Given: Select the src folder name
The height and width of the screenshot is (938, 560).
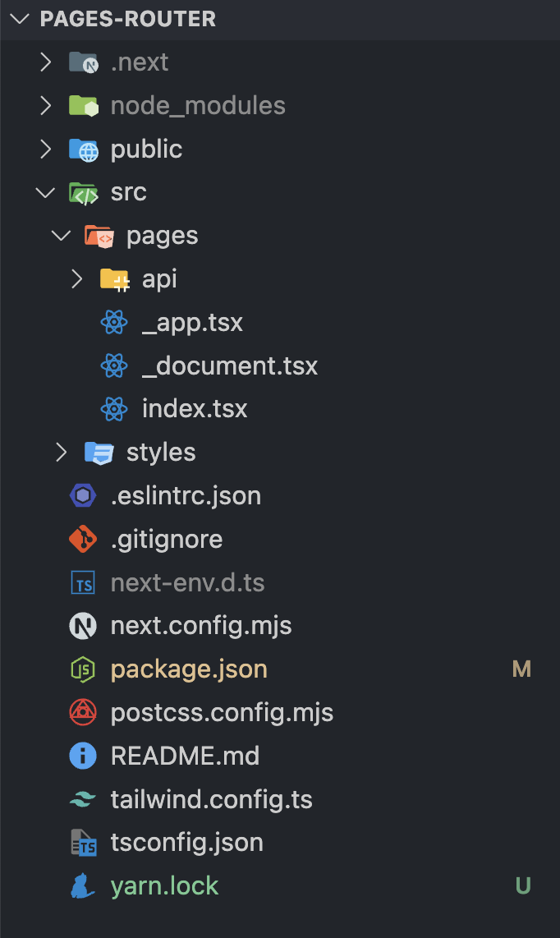Looking at the screenshot, I should tap(129, 193).
